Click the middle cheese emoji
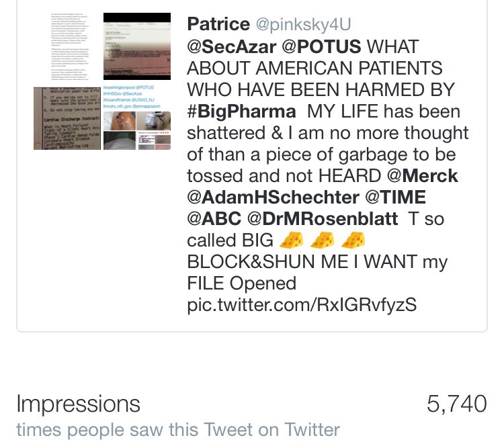 [x=322, y=240]
